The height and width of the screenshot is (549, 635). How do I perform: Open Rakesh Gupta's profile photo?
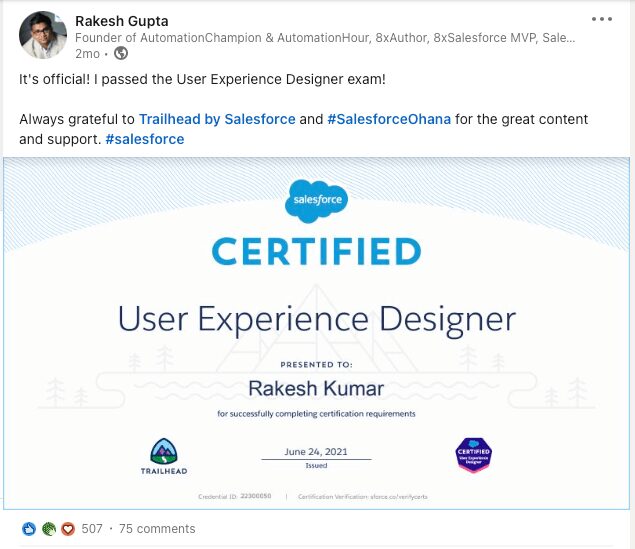(43, 35)
